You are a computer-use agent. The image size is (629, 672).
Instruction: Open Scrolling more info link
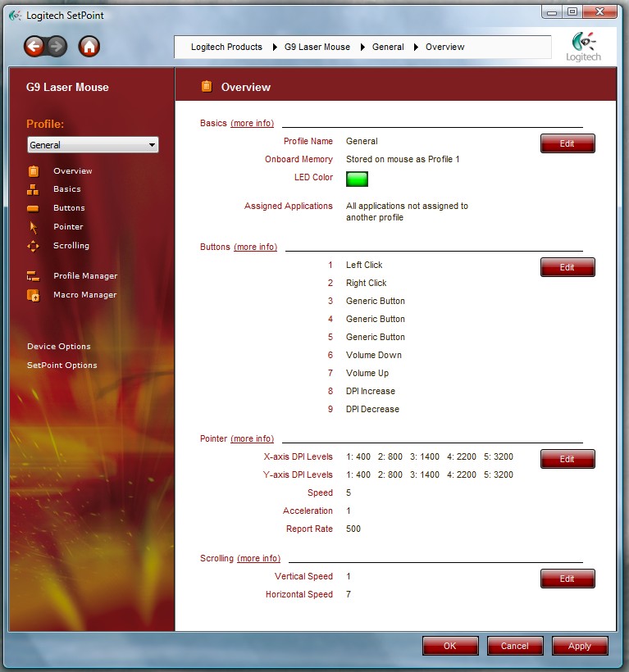[258, 558]
